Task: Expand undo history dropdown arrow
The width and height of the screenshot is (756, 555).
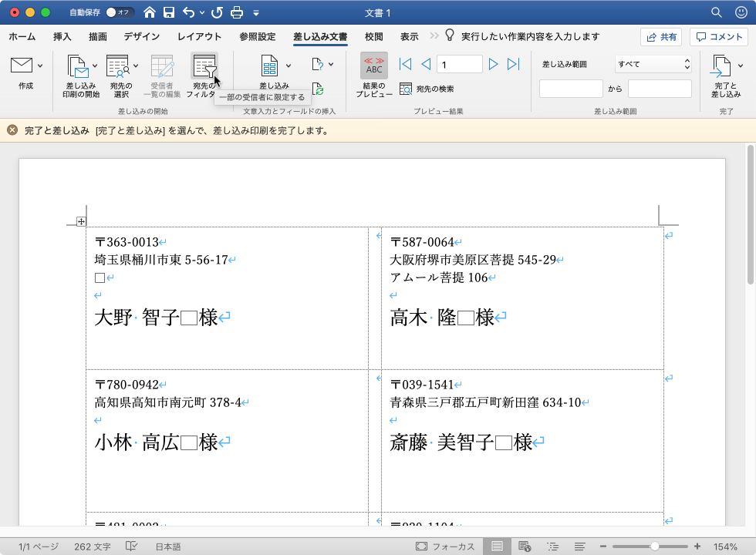Action: point(202,13)
